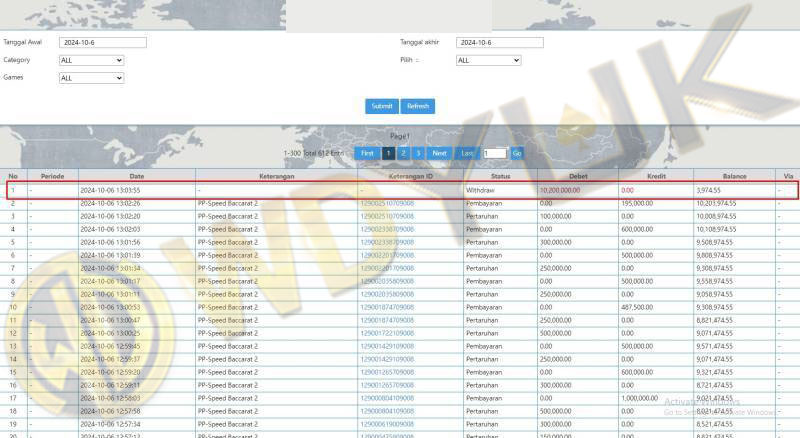The image size is (800, 438).
Task: Open the Category dropdown
Action: 91,60
